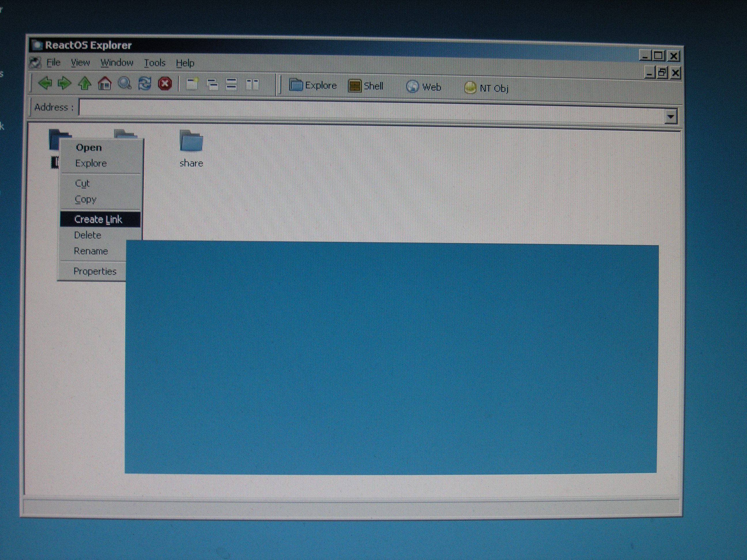Click the Web toolbar button
This screenshot has height=560, width=747.
pyautogui.click(x=423, y=87)
